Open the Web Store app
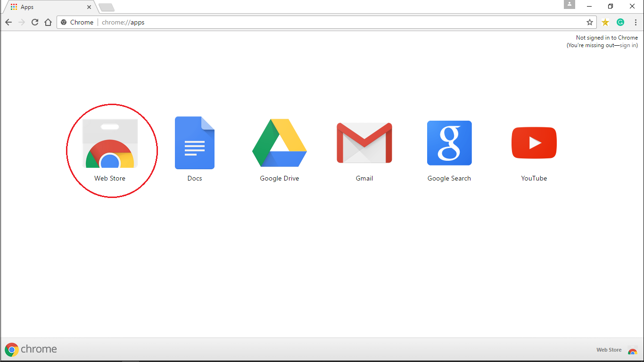Image resolution: width=644 pixels, height=362 pixels. [110, 143]
